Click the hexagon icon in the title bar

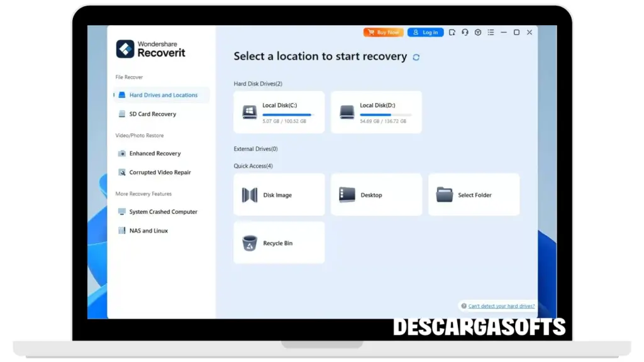(477, 32)
